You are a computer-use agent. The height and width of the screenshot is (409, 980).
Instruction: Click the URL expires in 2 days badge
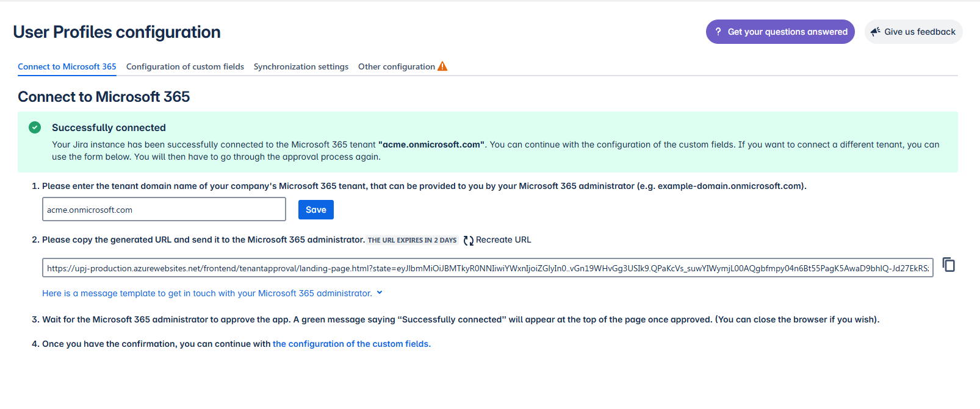point(412,240)
